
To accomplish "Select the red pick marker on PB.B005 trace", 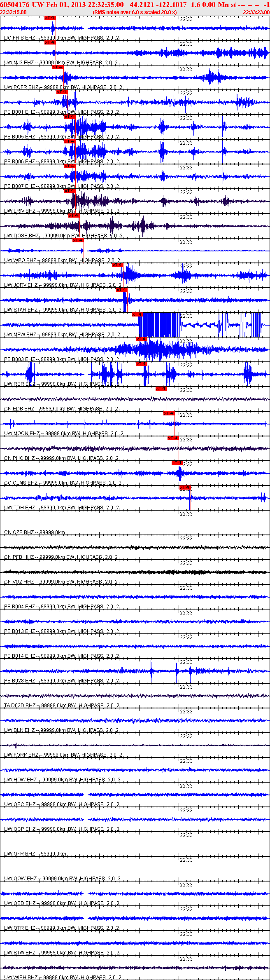I will (x=70, y=117).
